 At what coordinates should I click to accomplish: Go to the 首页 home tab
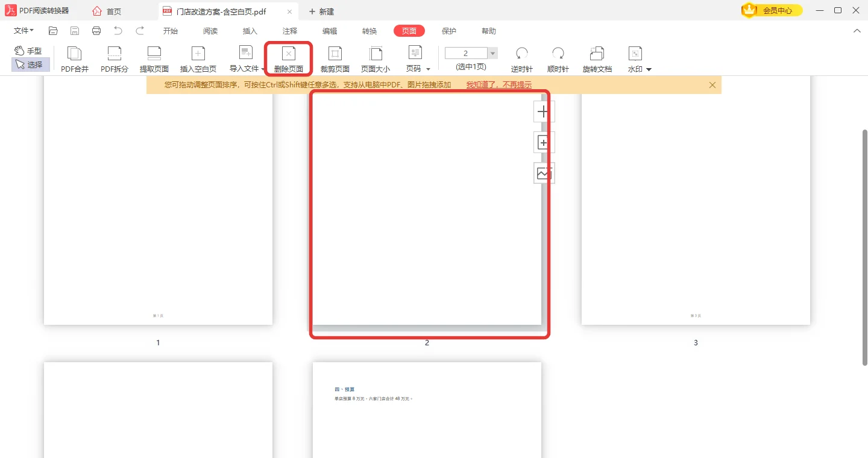click(107, 11)
